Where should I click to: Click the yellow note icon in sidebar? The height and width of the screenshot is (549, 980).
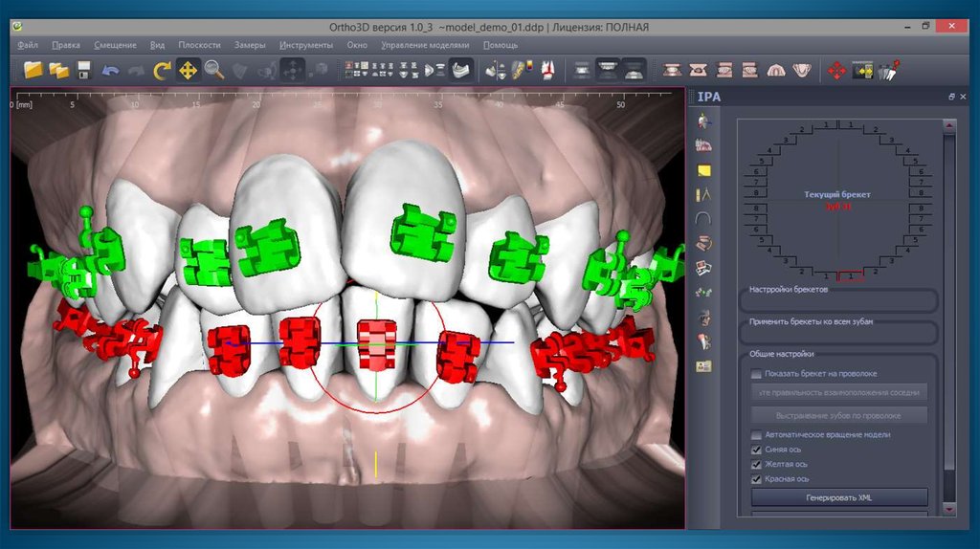point(704,170)
